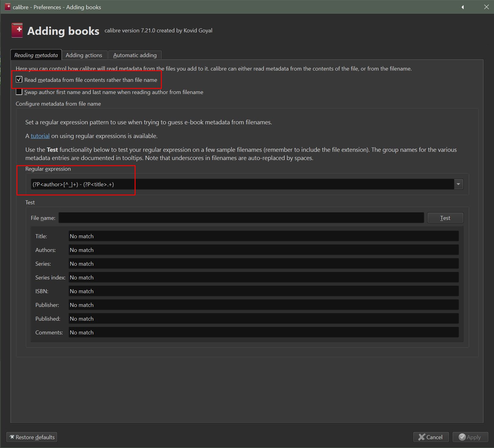This screenshot has width=494, height=448.
Task: Click the Published result field
Action: 263,319
